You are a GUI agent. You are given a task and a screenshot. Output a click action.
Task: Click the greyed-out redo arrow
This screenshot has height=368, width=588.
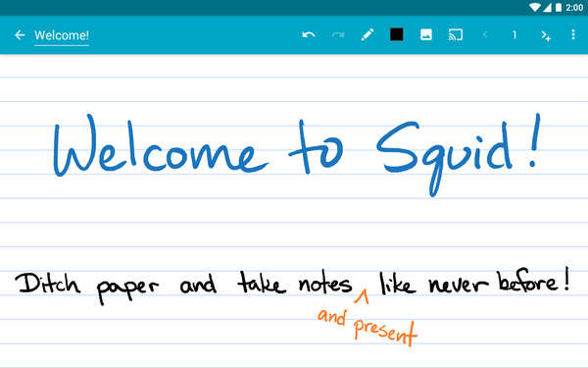(x=338, y=35)
